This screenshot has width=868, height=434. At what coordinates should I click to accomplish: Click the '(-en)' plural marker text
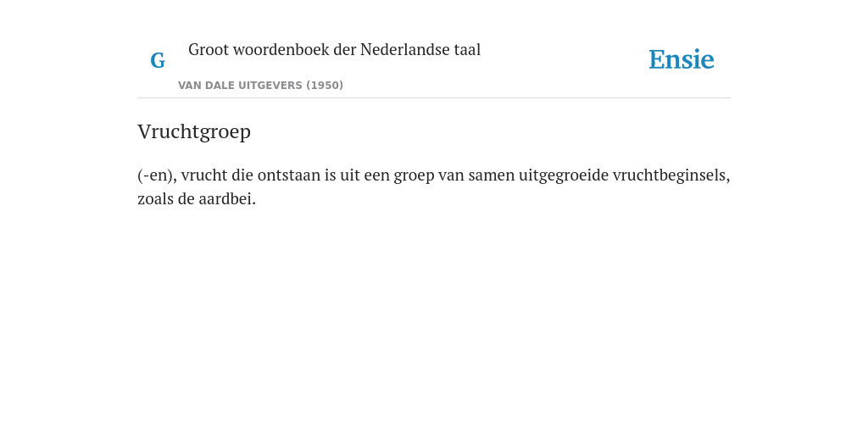click(154, 175)
